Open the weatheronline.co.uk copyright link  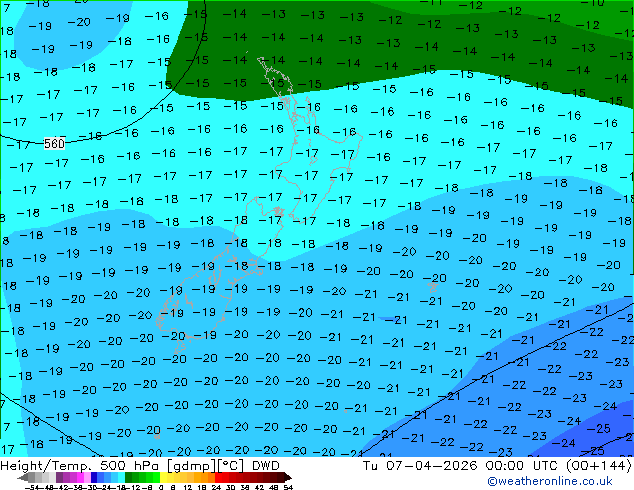pyautogui.click(x=549, y=481)
